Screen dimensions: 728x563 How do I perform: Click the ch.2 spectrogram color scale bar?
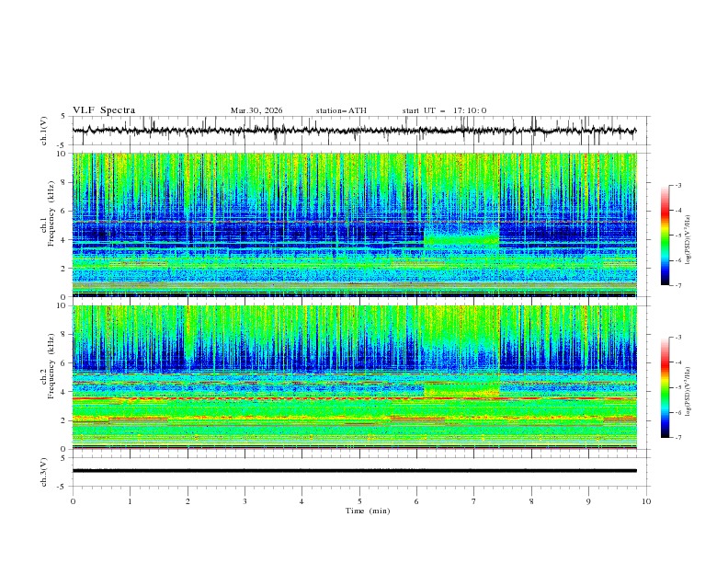pos(665,387)
